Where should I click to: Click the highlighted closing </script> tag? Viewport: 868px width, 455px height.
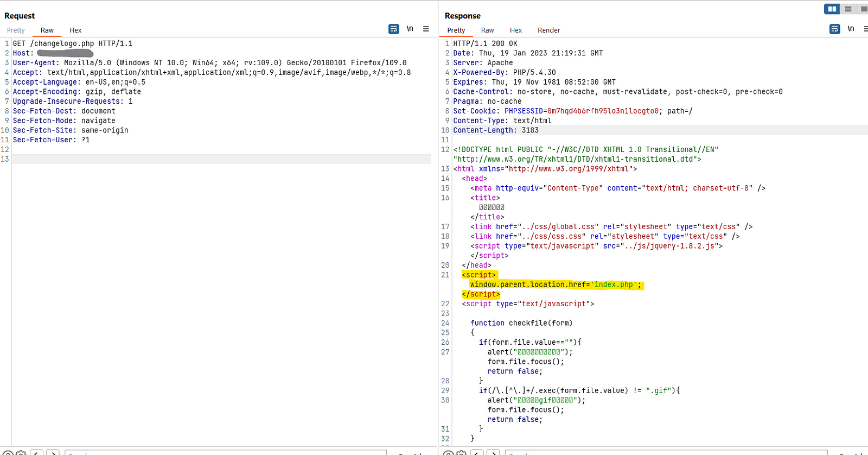pos(481,294)
